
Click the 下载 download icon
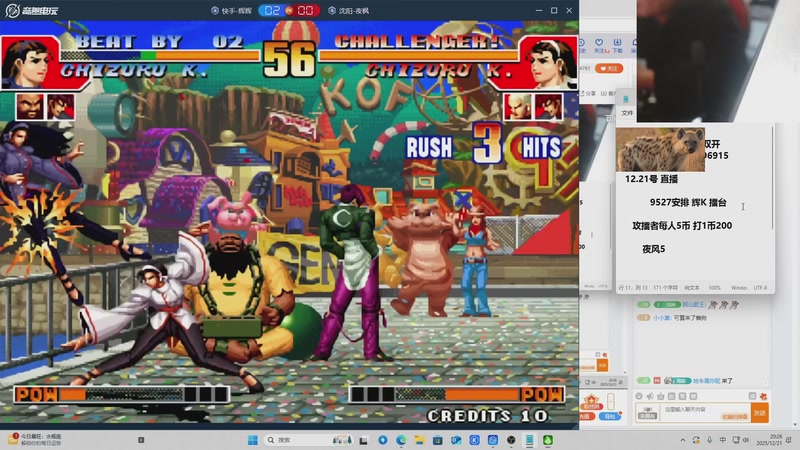point(617,45)
